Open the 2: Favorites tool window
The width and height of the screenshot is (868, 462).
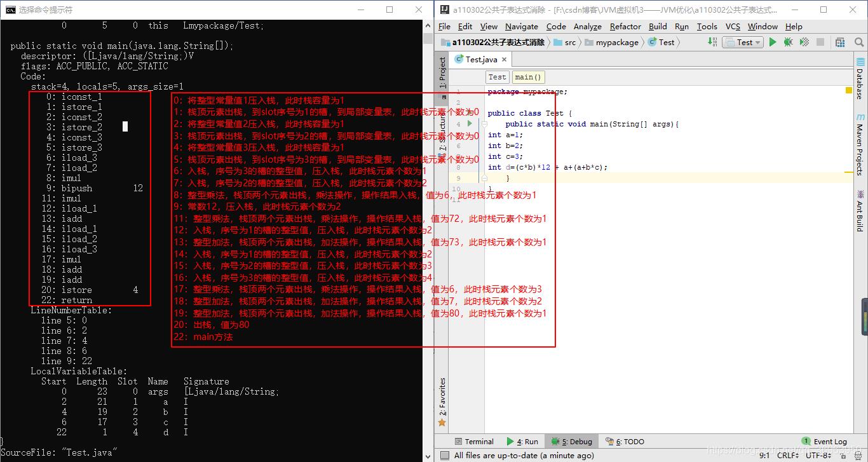tap(442, 402)
